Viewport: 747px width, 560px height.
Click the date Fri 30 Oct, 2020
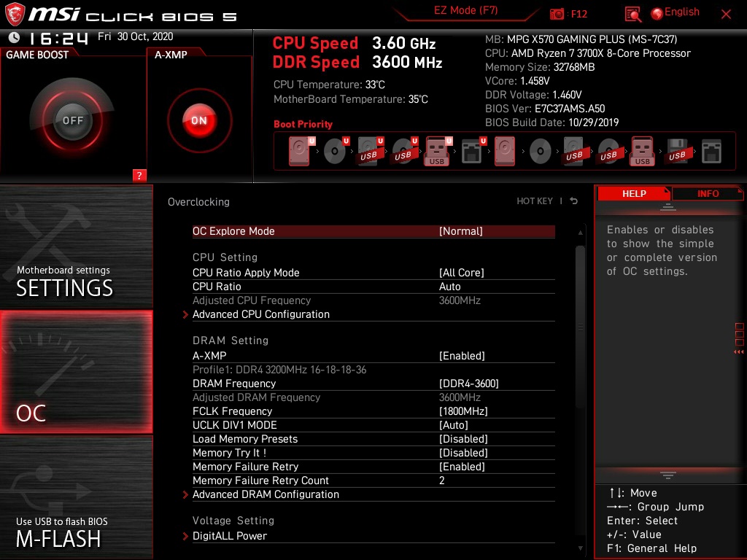point(135,36)
